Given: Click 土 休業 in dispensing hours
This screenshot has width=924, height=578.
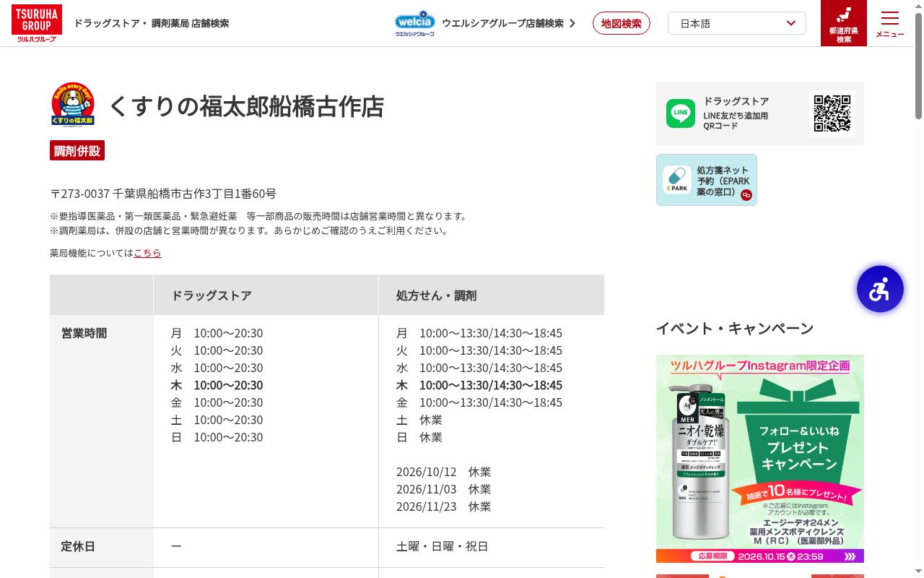Looking at the screenshot, I should tap(419, 420).
